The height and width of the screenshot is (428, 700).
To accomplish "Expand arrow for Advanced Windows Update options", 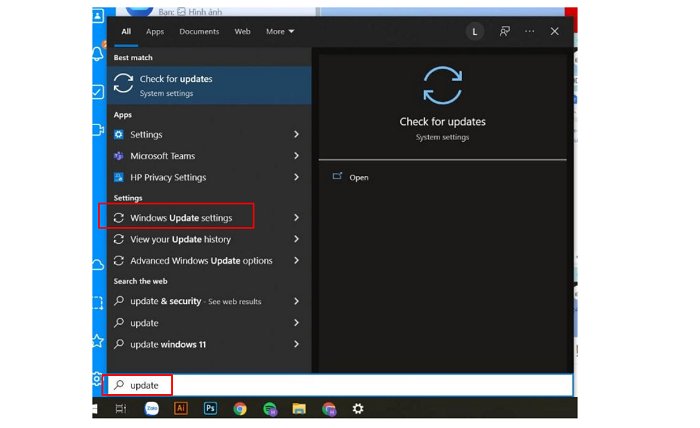I will pyautogui.click(x=296, y=261).
